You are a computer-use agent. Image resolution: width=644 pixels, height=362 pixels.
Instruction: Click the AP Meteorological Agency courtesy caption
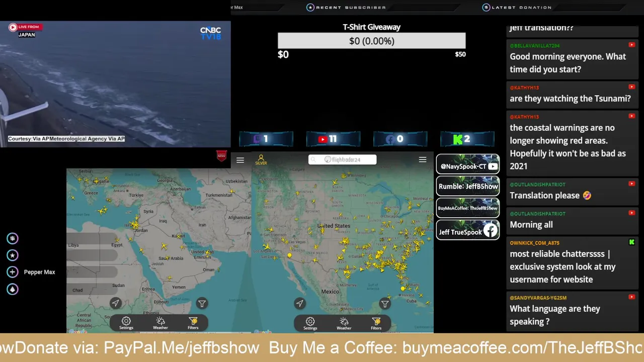(x=66, y=139)
